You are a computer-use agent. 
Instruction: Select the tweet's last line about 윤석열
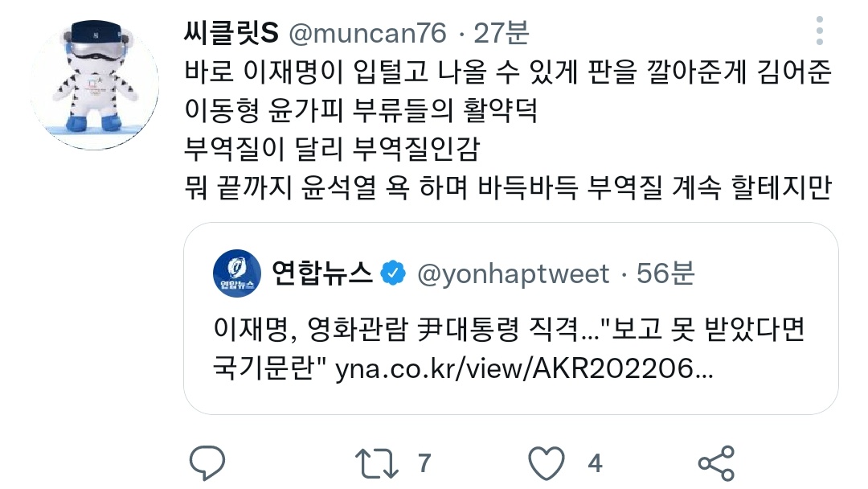(x=508, y=187)
